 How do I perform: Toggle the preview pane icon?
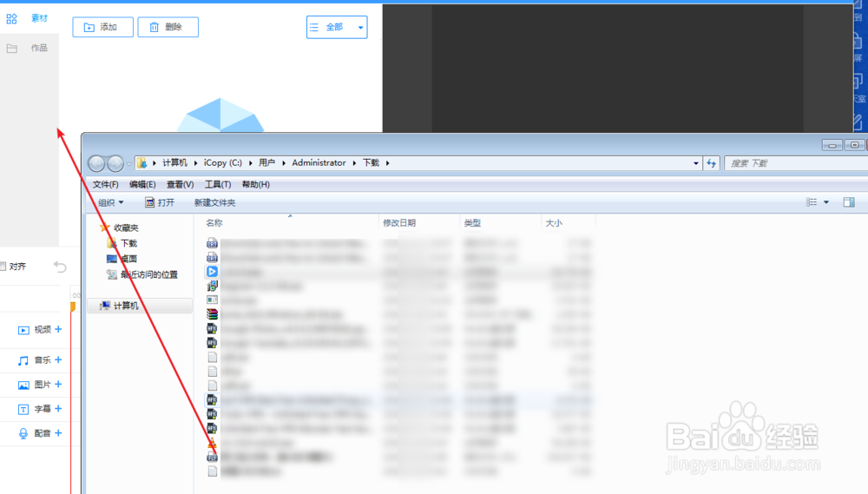(x=849, y=202)
